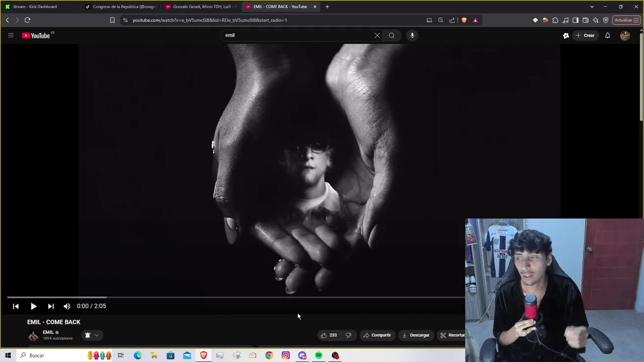Image resolution: width=644 pixels, height=362 pixels.
Task: Open Brave Shields lion icon
Action: pos(464,20)
